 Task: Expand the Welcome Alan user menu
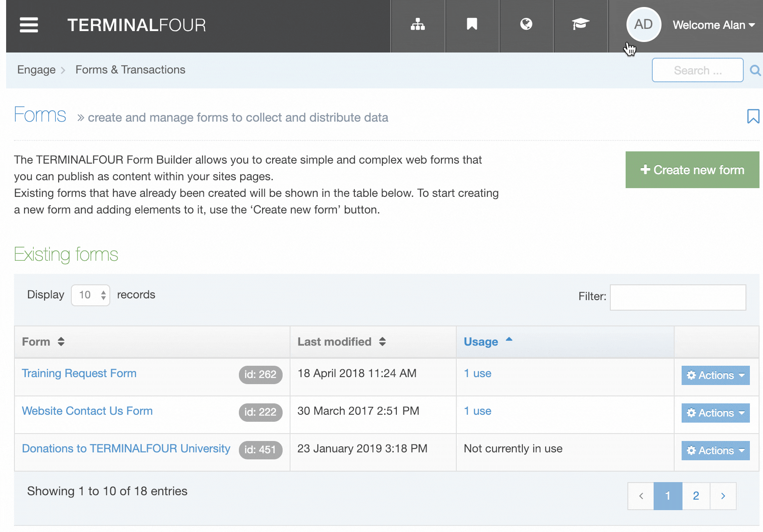pyautogui.click(x=714, y=25)
